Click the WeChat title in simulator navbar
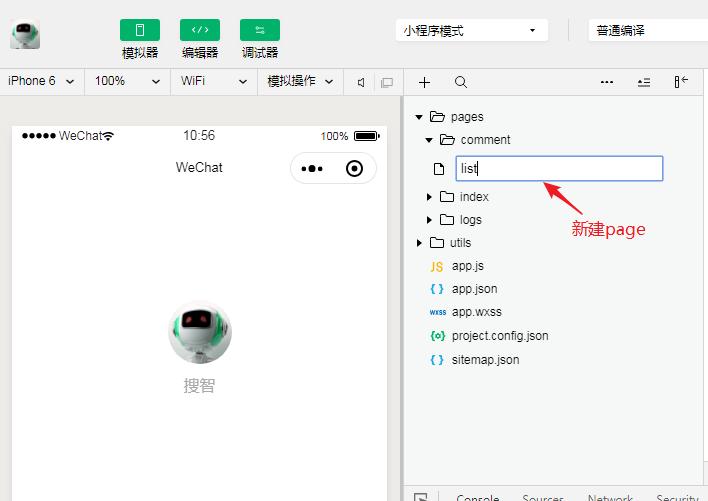This screenshot has height=501, width=708. pos(199,167)
